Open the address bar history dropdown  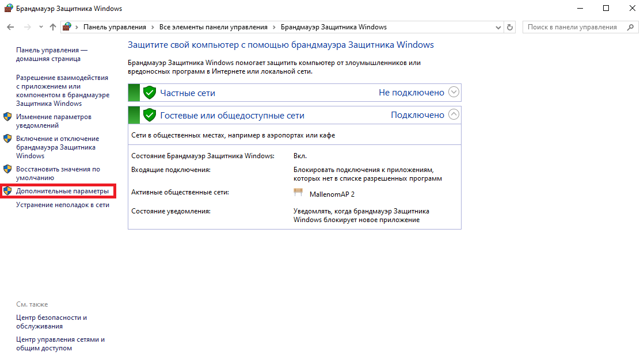tap(498, 27)
